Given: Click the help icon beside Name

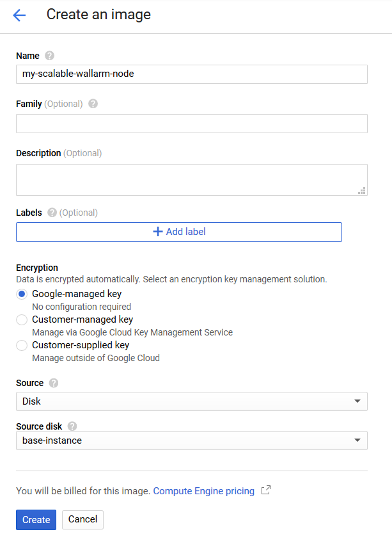Looking at the screenshot, I should point(50,56).
